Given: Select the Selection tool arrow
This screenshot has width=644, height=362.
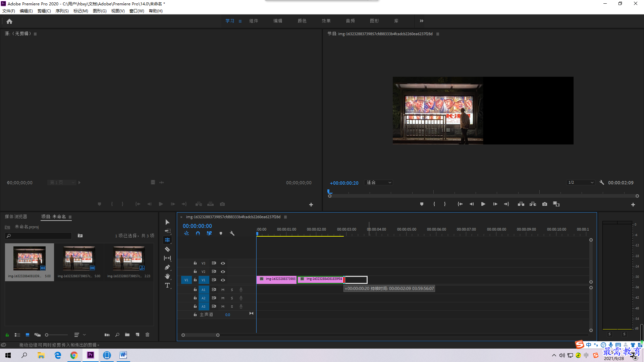Looking at the screenshot, I should 167,222.
